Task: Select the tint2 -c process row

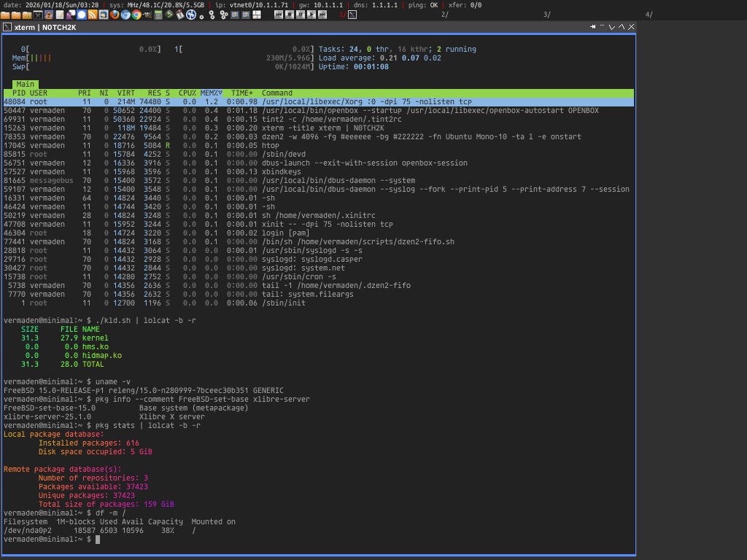Action: pyautogui.click(x=318, y=119)
